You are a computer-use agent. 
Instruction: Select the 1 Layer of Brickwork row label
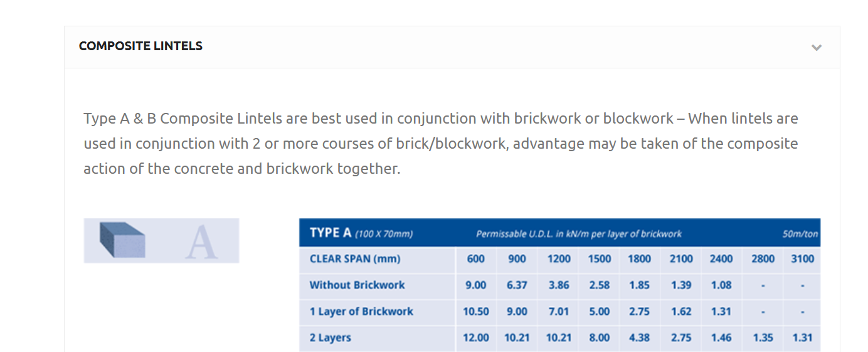pos(361,311)
